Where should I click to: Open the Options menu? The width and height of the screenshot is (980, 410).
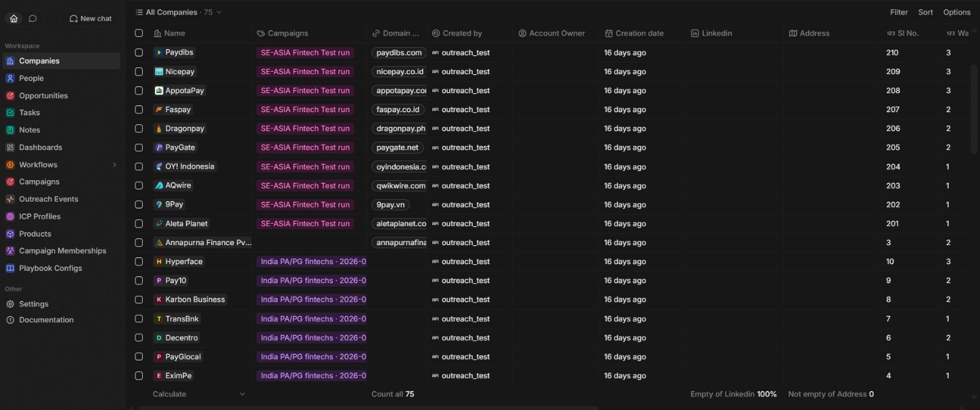[957, 12]
